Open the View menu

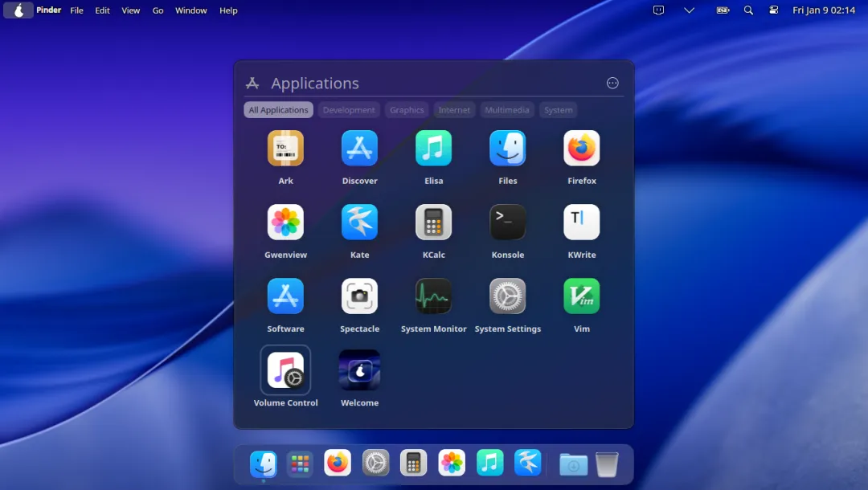click(x=131, y=10)
